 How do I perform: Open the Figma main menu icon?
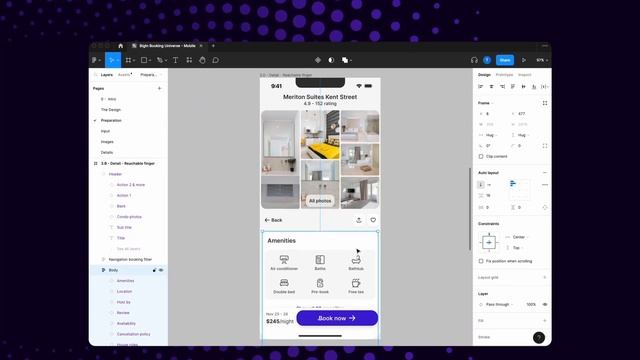[x=94, y=60]
